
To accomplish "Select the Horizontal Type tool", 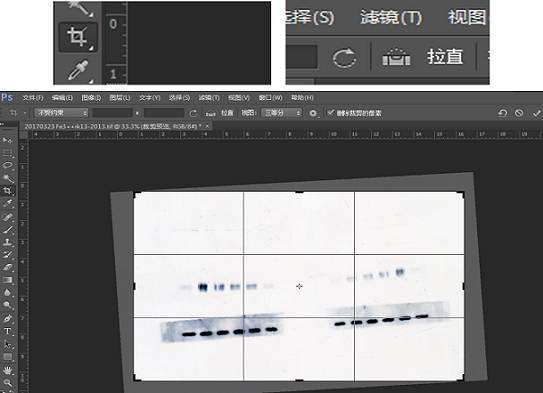I will [x=7, y=331].
